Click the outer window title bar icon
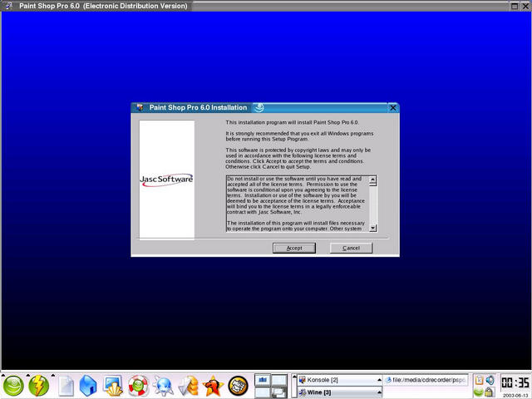 (x=9, y=6)
